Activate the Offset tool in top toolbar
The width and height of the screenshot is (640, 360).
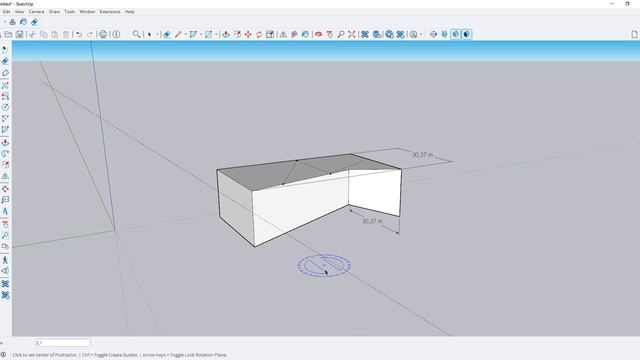[237, 34]
